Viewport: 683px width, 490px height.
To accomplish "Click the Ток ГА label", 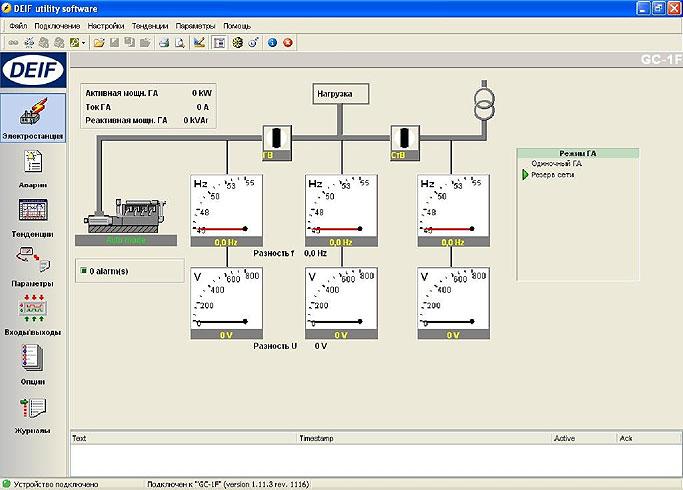I will click(98, 107).
